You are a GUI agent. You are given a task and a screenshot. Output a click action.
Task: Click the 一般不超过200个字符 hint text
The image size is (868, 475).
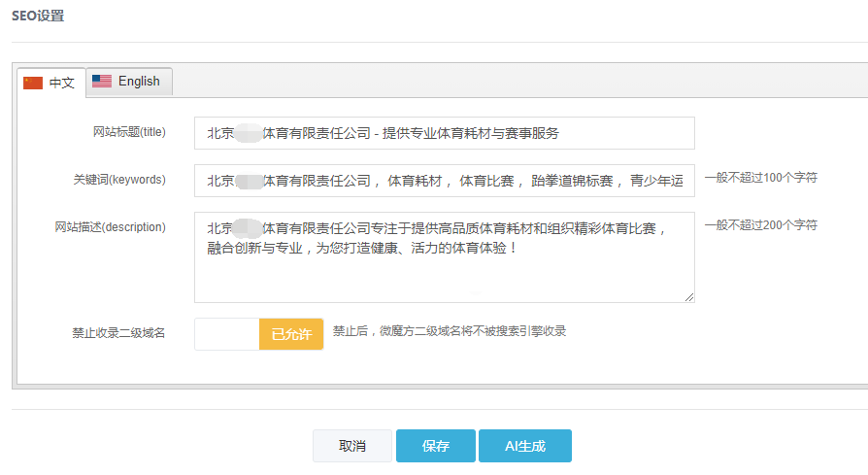click(x=760, y=225)
